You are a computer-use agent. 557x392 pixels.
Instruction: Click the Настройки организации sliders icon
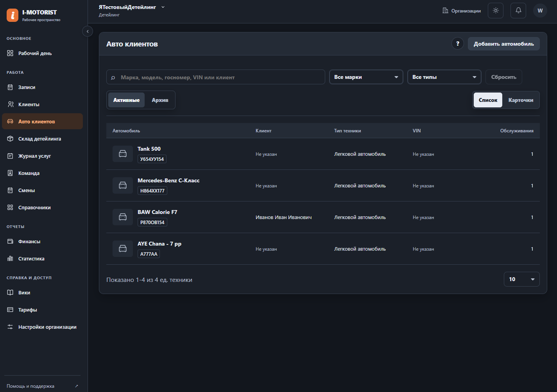pos(10,327)
